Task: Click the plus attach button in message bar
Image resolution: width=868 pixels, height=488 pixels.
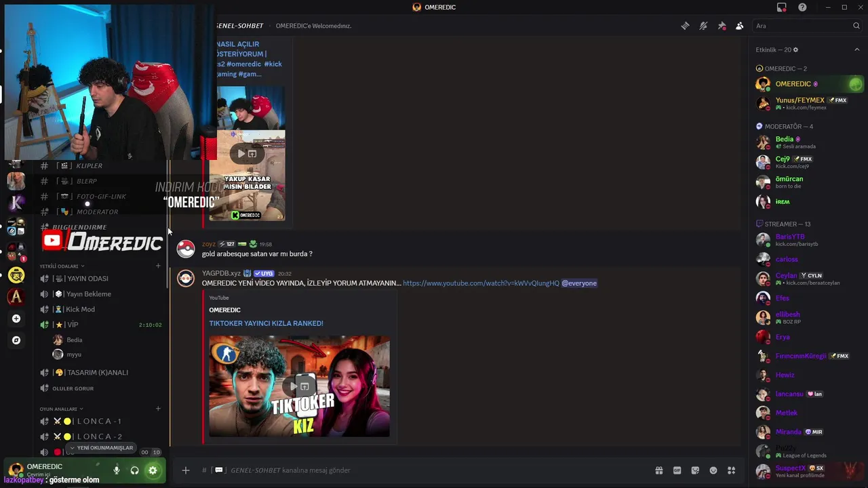Action: tap(185, 470)
